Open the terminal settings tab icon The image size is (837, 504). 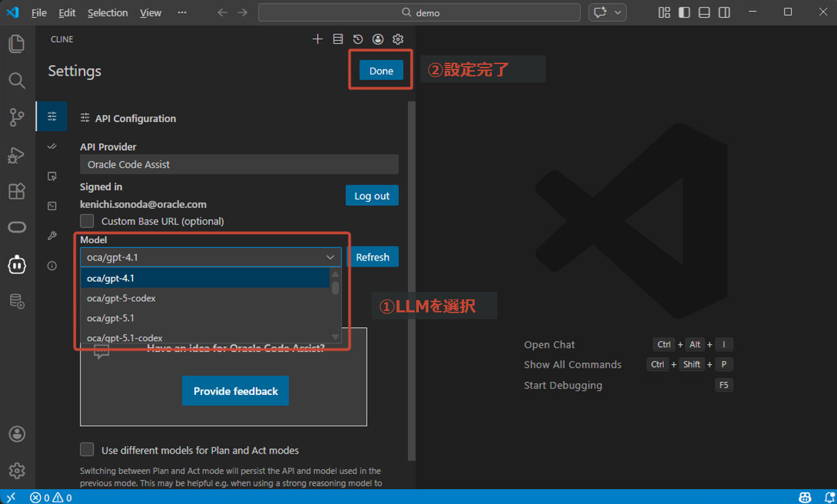(52, 206)
